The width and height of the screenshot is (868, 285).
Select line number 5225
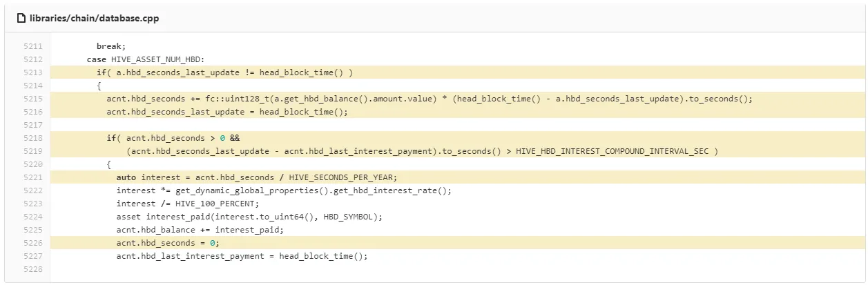click(x=32, y=230)
